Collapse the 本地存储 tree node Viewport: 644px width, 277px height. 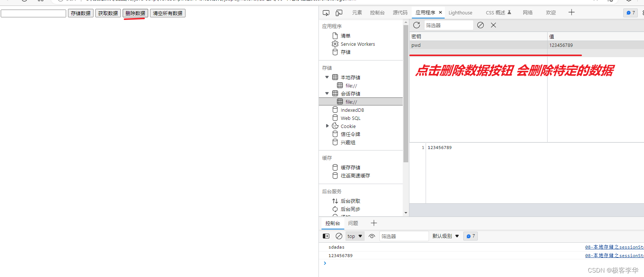[x=327, y=77]
